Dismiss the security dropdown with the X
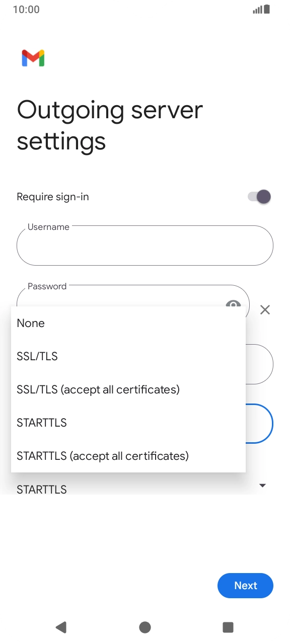The image size is (290, 644). 265,310
